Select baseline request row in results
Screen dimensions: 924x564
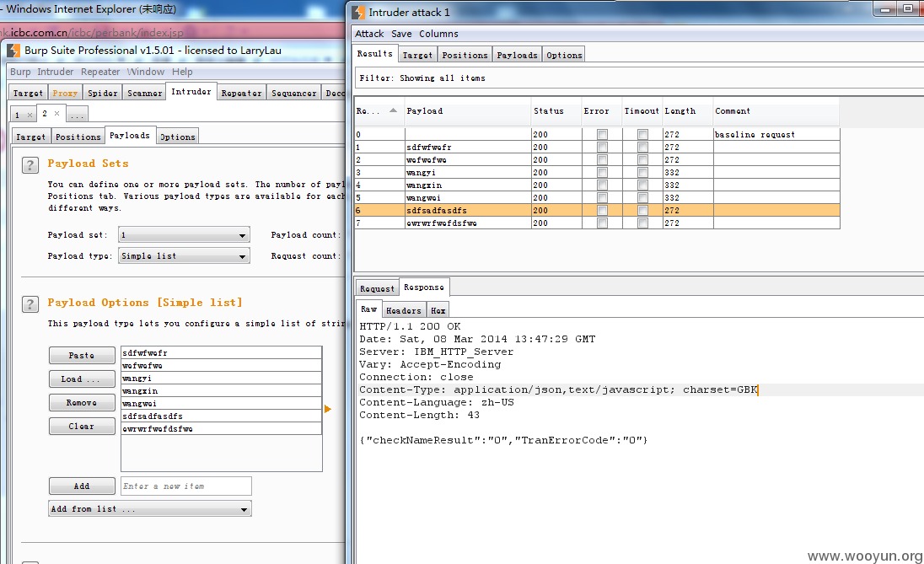click(597, 134)
